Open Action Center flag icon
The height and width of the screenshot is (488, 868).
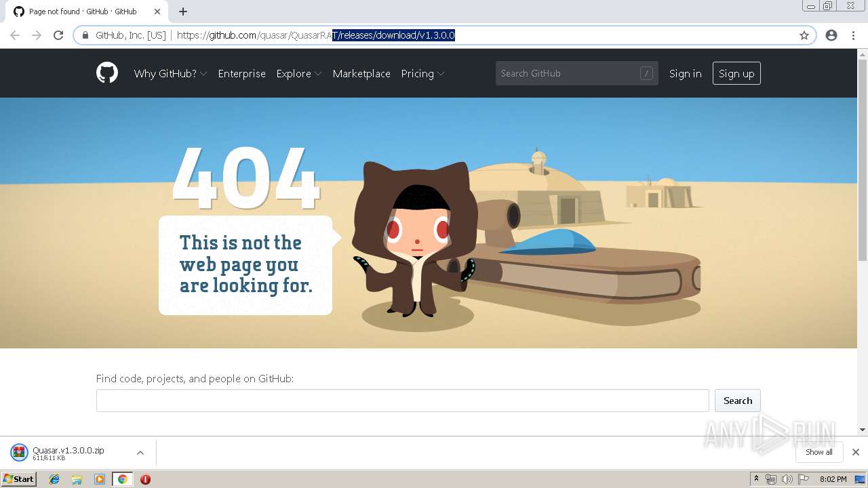tap(804, 479)
